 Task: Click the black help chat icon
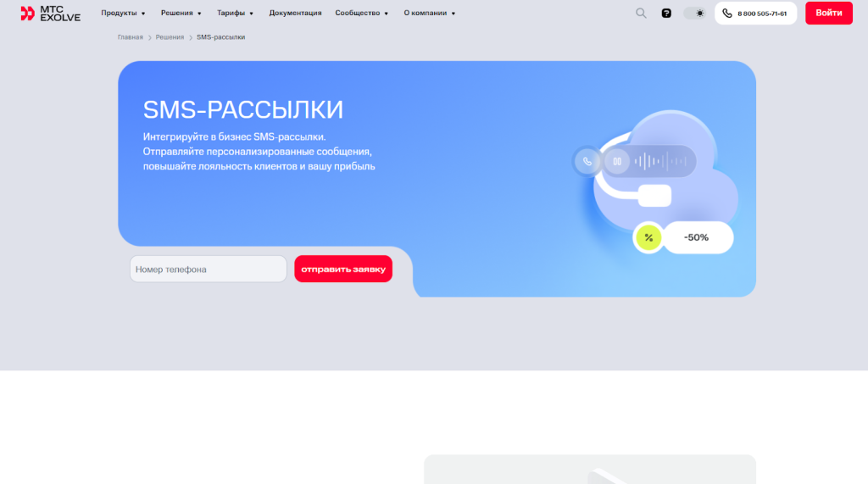point(666,14)
